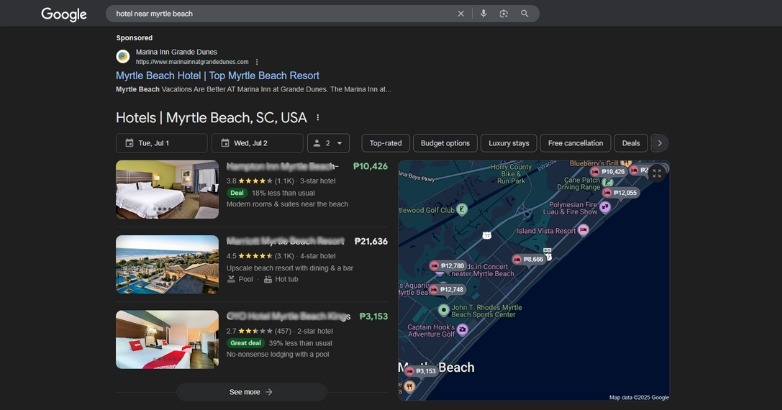The width and height of the screenshot is (782, 410).
Task: Click Captain Hook's Adventure Golf marker
Action: click(462, 330)
